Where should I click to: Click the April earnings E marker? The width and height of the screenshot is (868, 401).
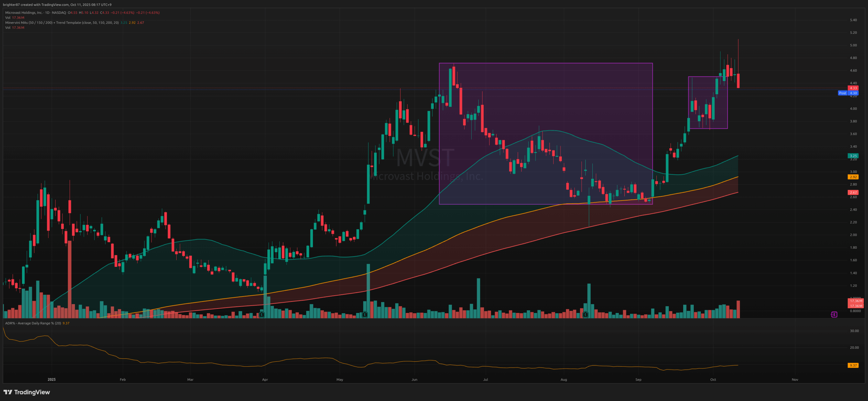coord(261,315)
